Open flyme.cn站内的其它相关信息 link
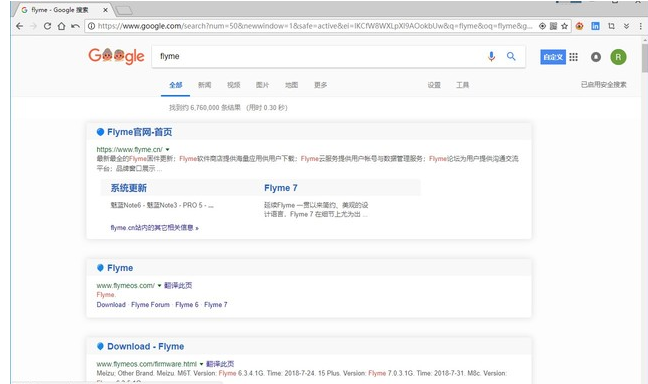Viewport: 648px width, 384px height. click(x=155, y=228)
